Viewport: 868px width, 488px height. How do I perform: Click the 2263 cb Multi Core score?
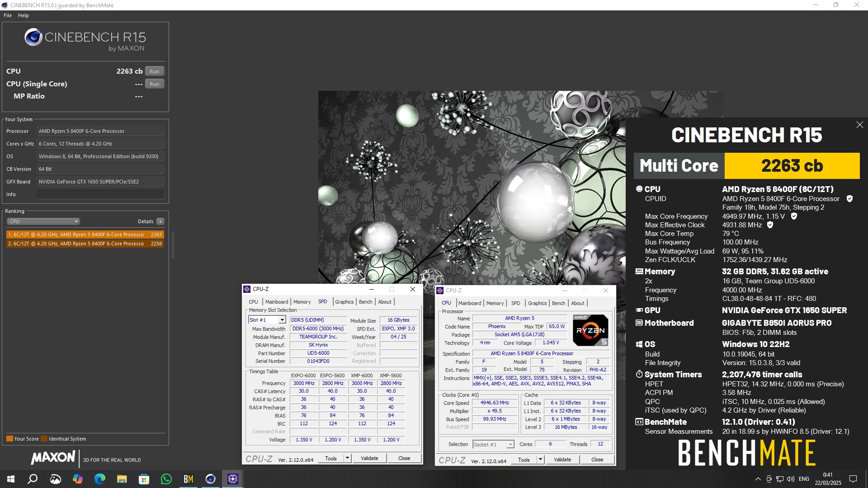(792, 166)
